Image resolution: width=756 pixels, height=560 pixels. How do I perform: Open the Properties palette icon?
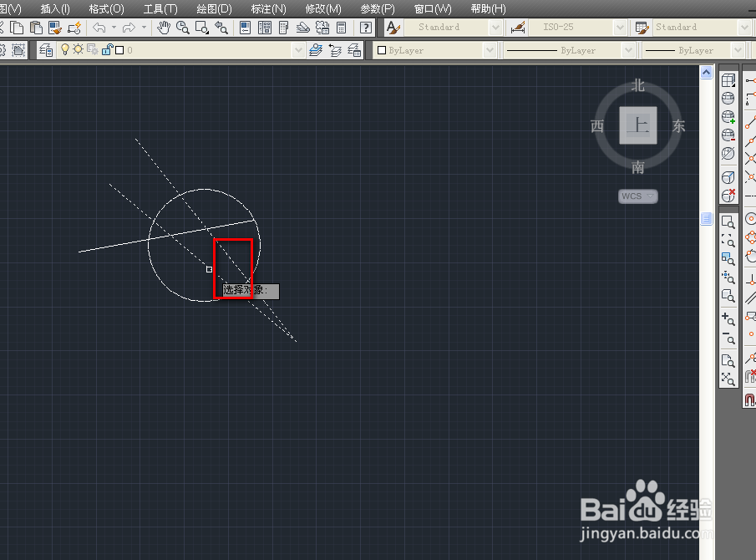245,28
